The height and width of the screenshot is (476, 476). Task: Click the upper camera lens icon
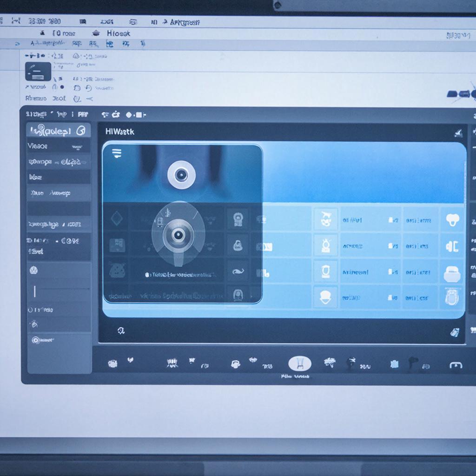[x=181, y=175]
